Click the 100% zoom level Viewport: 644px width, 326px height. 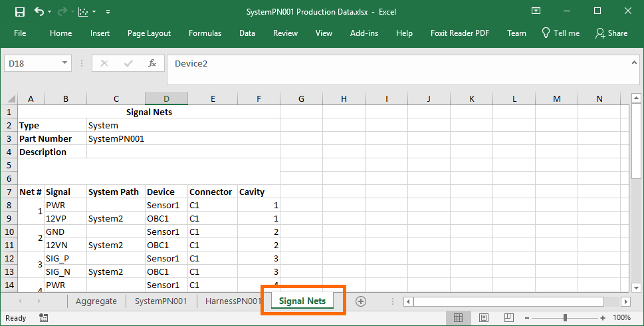(621, 318)
